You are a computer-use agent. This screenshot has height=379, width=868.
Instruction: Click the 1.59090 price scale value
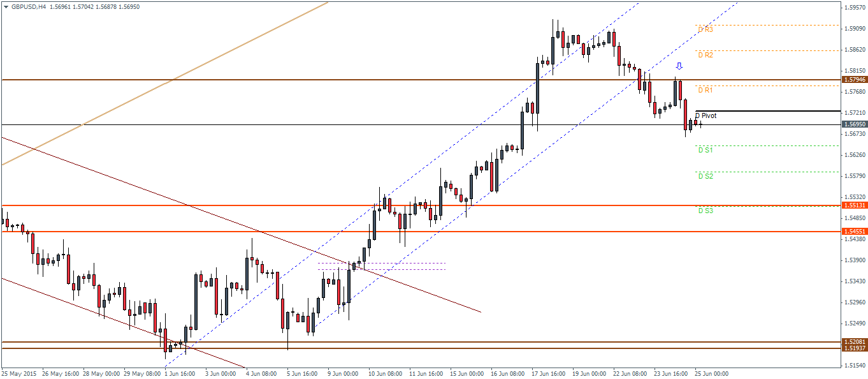point(855,29)
